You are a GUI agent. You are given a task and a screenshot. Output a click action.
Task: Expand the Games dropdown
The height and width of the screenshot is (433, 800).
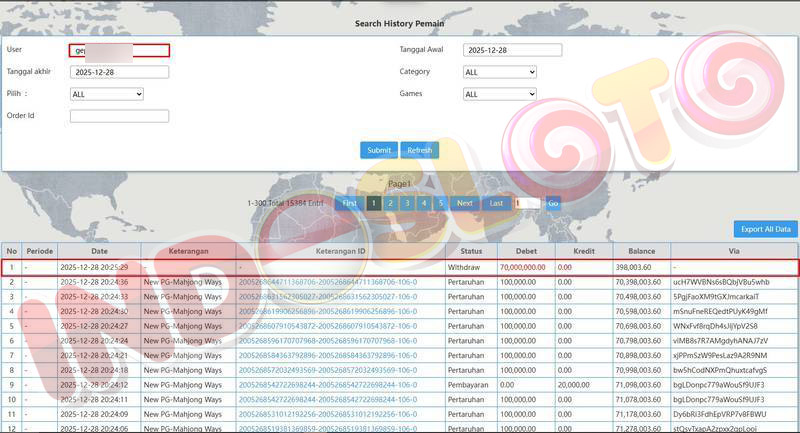click(x=500, y=94)
